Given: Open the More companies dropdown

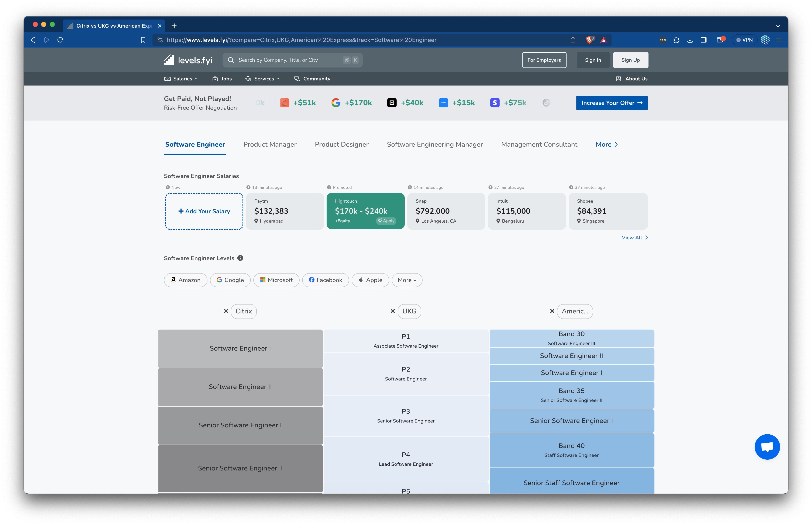Looking at the screenshot, I should pos(406,280).
